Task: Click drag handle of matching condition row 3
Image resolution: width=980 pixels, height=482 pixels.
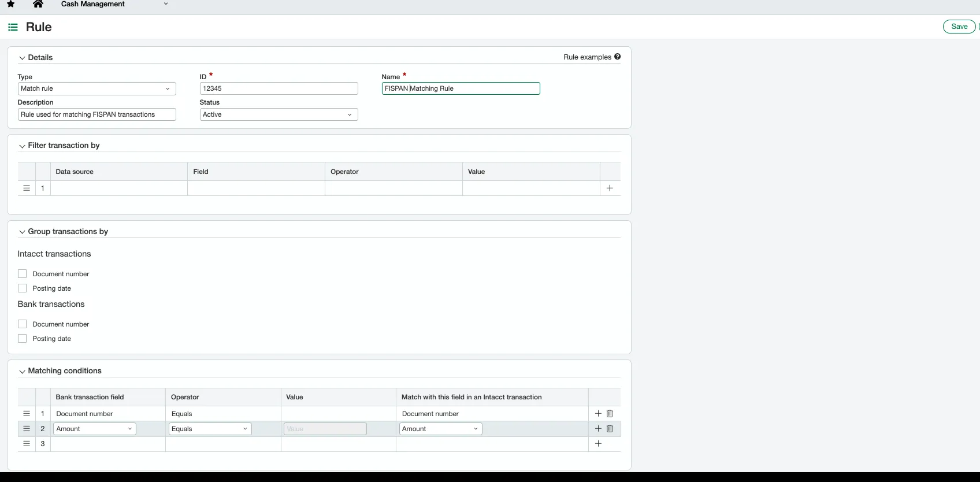Action: [x=27, y=443]
